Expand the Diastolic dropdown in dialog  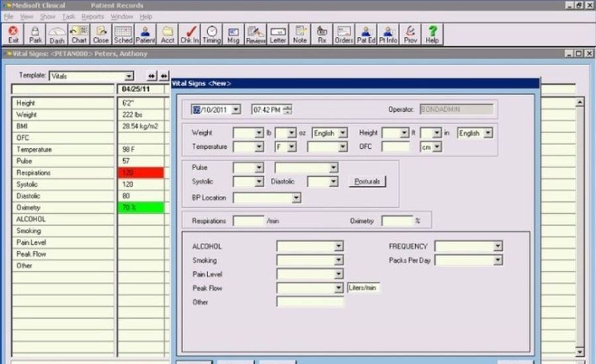(x=333, y=181)
